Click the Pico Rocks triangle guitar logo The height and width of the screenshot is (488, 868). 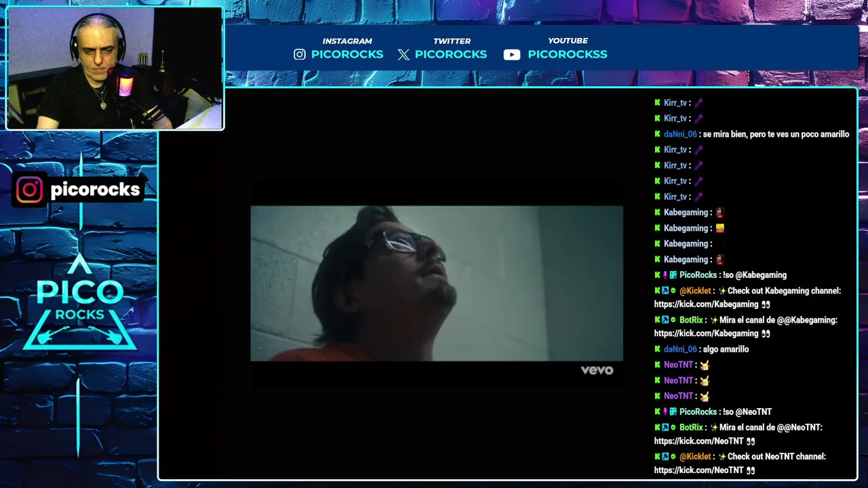(80, 302)
